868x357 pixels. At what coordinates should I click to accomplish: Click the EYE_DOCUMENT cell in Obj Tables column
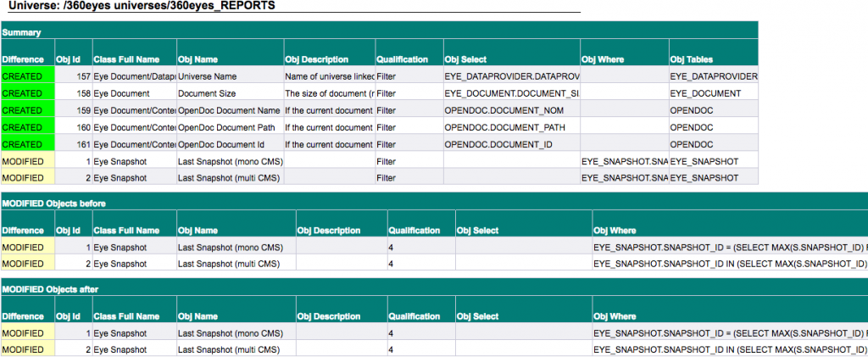(x=712, y=93)
